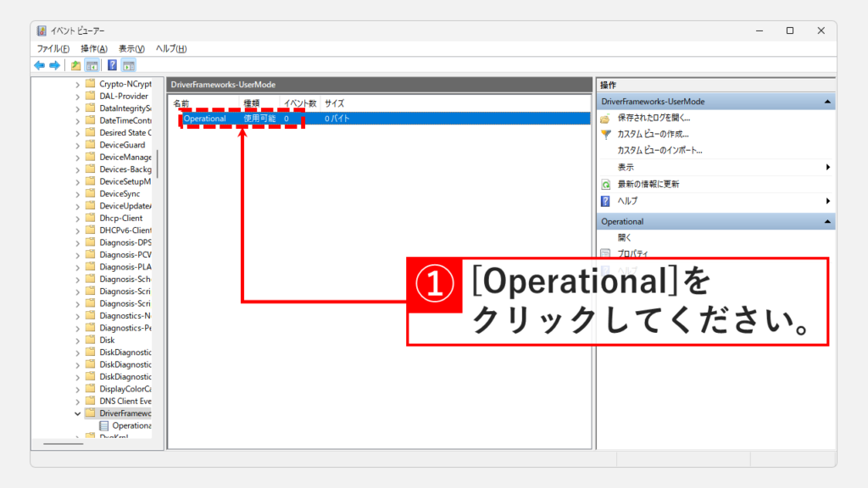This screenshot has width=868, height=488.
Task: Click カスタム ビューのインポート... action
Action: click(x=659, y=150)
